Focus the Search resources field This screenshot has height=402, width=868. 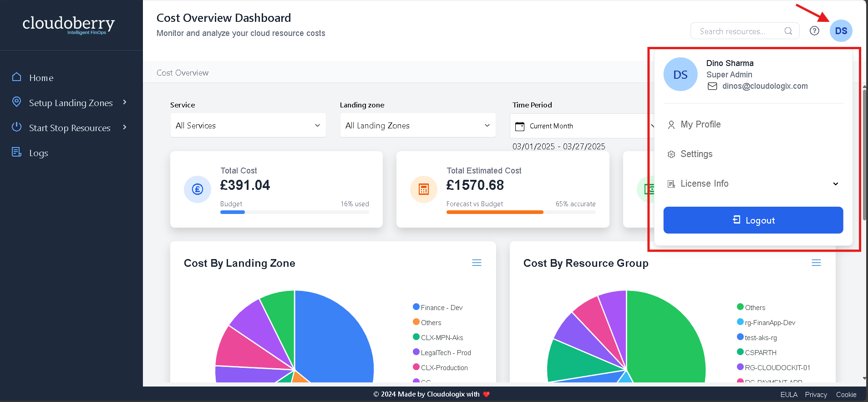pyautogui.click(x=745, y=31)
